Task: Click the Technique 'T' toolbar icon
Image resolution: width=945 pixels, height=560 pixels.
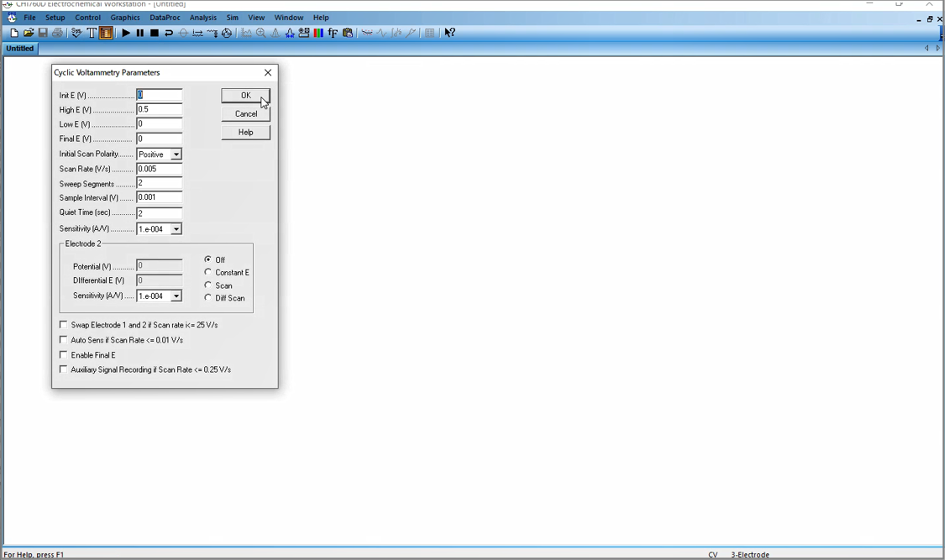Action: click(x=92, y=33)
